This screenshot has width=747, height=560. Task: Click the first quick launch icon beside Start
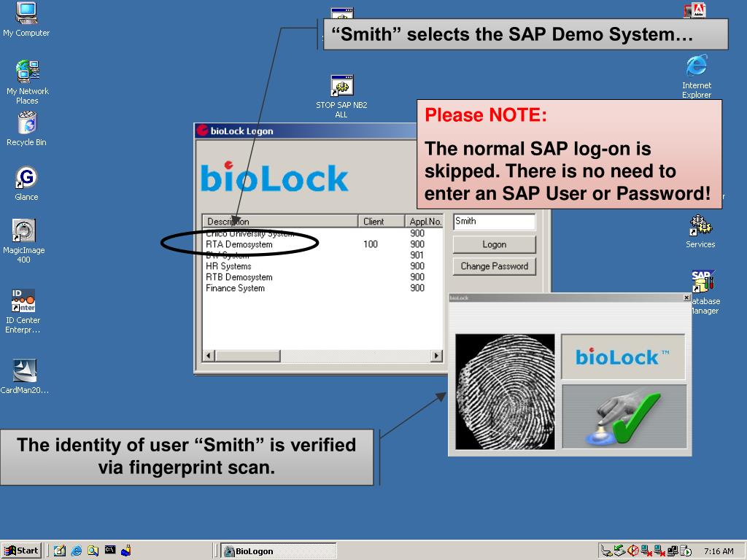[60, 551]
